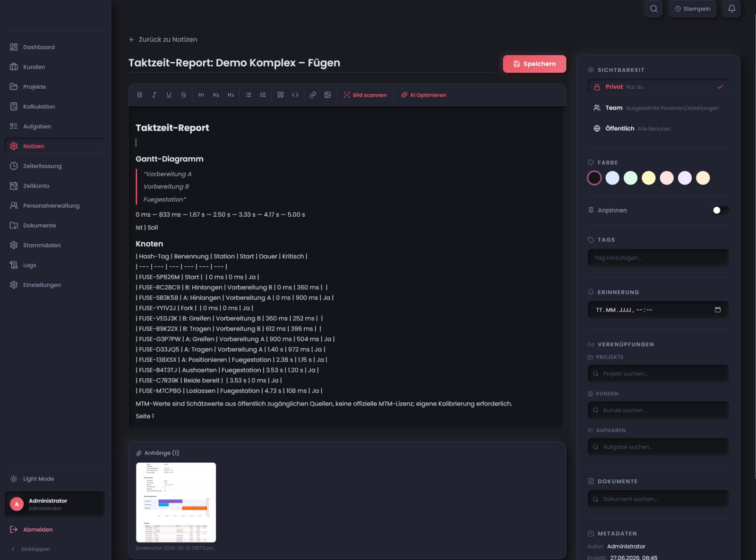This screenshot has height=560, width=756.
Task: Open Kalkulation in the sidebar
Action: click(x=55, y=107)
